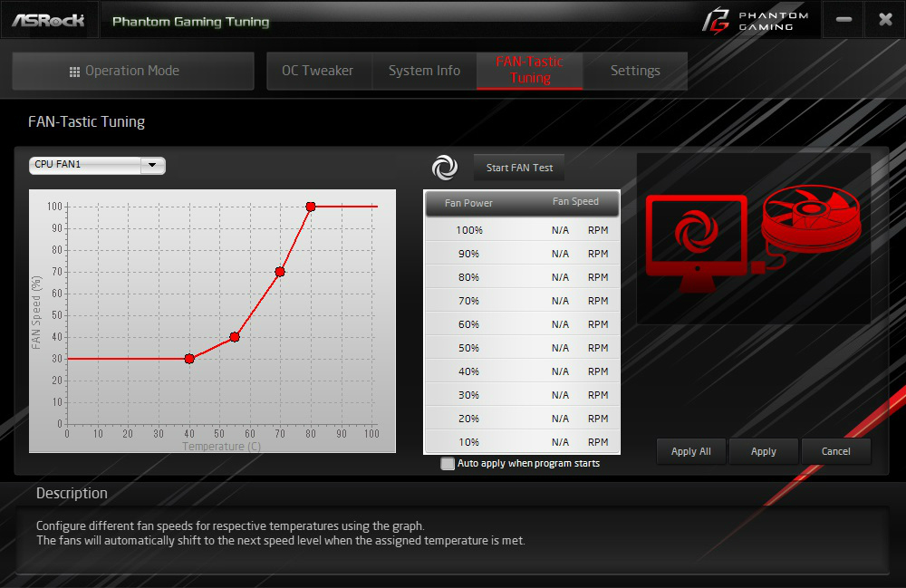Expand the CPU FAN1 dropdown arrow
The width and height of the screenshot is (906, 588).
(152, 165)
